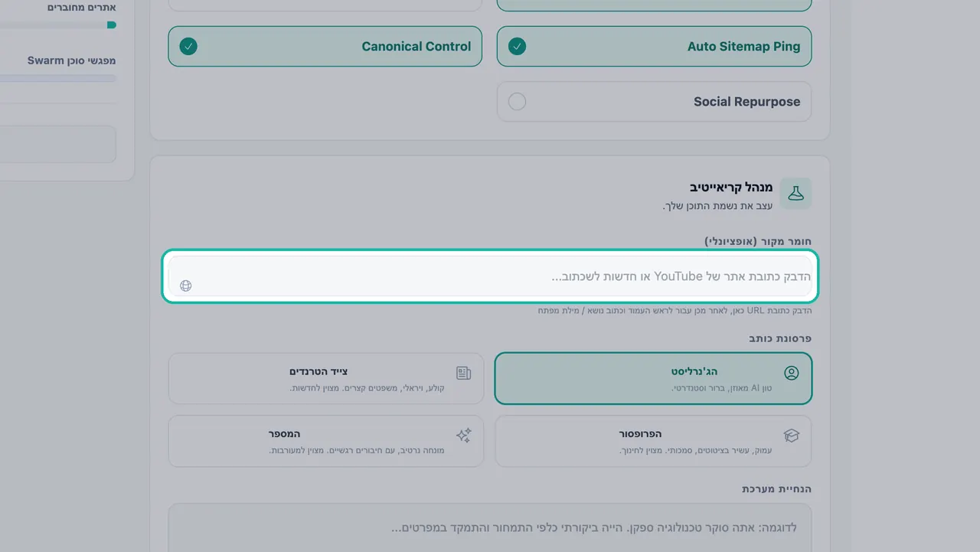This screenshot has height=552, width=980.
Task: Click into the הנחיית מערכת text area
Action: 490,528
